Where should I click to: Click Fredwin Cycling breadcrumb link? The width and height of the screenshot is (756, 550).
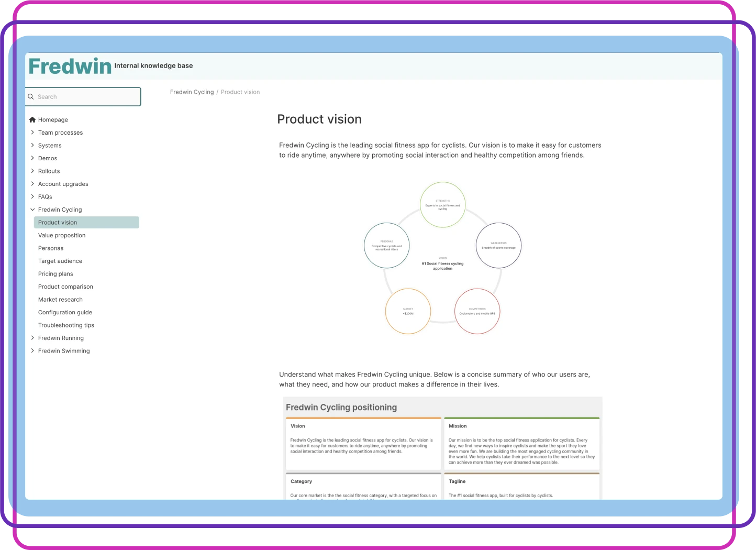tap(192, 92)
